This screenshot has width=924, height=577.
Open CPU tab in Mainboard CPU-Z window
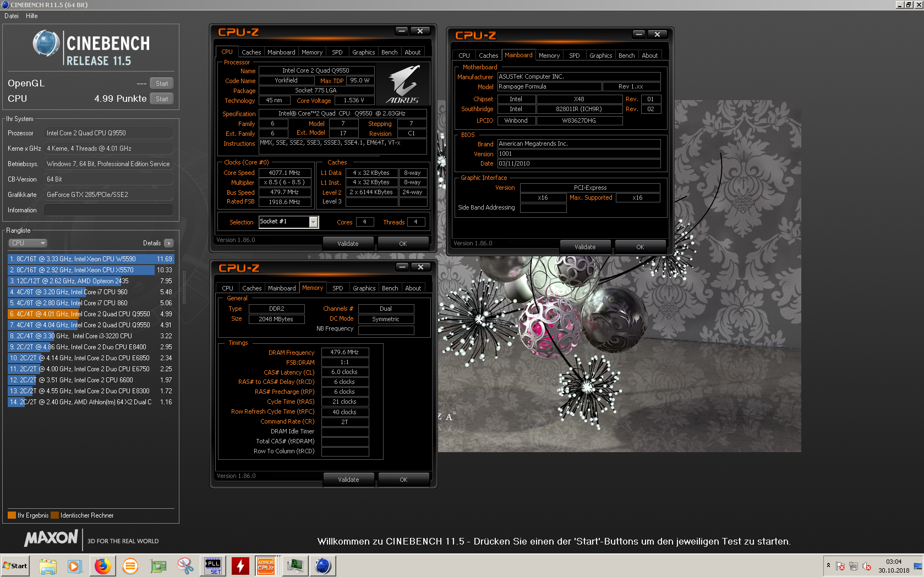[464, 56]
